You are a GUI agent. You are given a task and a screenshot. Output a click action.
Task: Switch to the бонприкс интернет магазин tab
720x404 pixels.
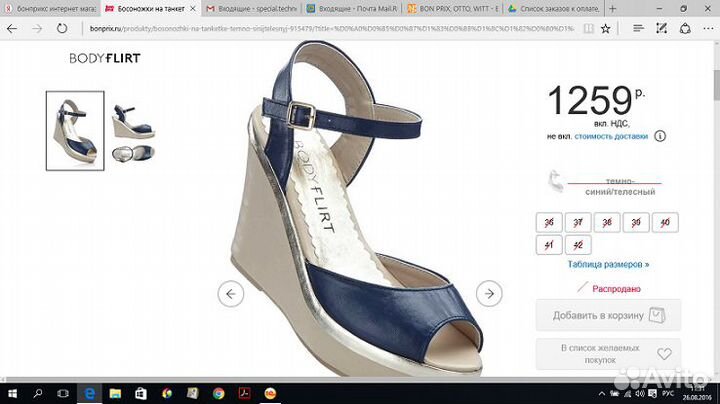click(x=51, y=8)
